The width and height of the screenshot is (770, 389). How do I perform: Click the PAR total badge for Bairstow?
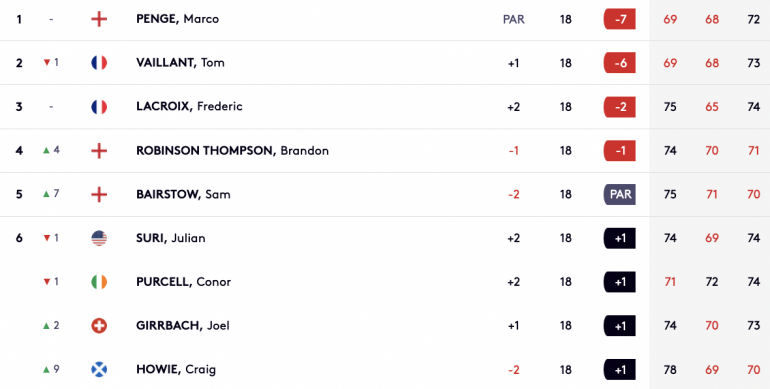point(620,194)
